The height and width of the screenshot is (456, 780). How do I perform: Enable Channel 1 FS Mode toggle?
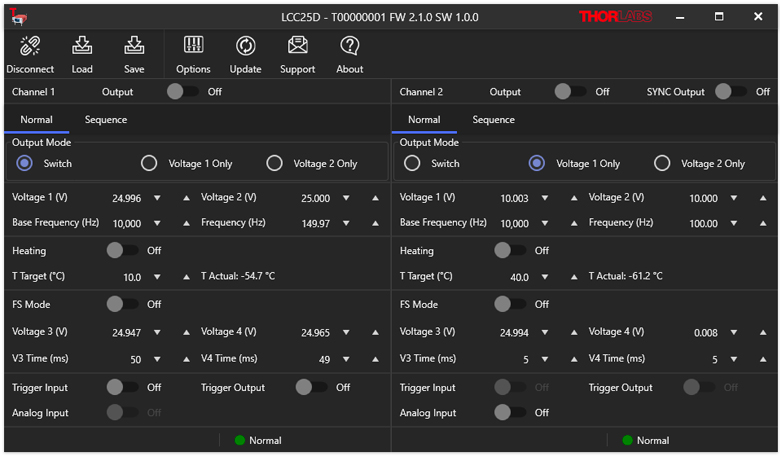122,304
